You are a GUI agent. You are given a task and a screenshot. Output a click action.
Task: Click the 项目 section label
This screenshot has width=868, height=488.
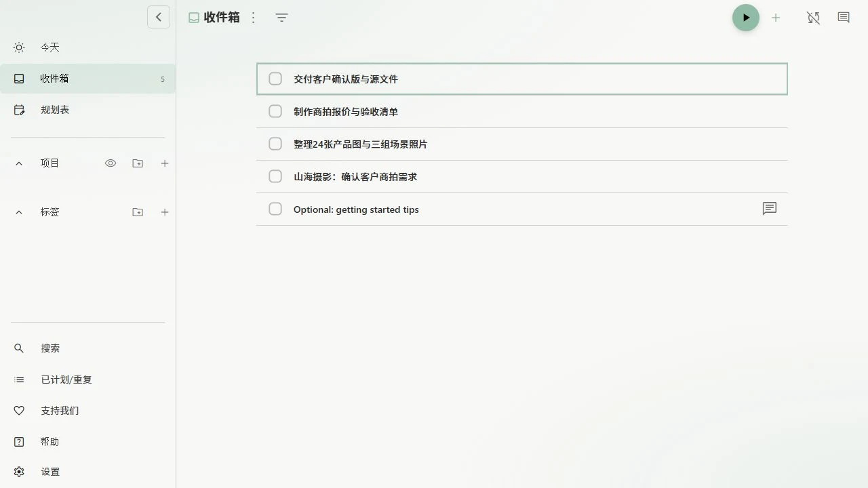[x=50, y=163]
